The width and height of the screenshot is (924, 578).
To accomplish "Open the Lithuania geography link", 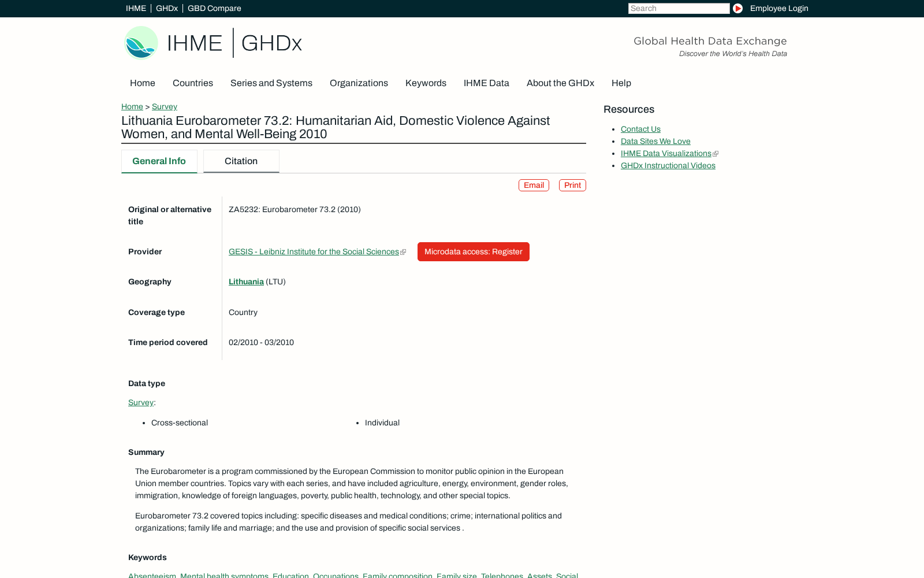I will (246, 282).
